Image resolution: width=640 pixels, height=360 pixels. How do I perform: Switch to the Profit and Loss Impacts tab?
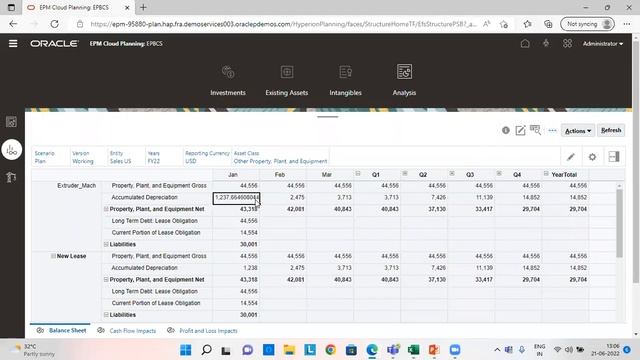202,331
